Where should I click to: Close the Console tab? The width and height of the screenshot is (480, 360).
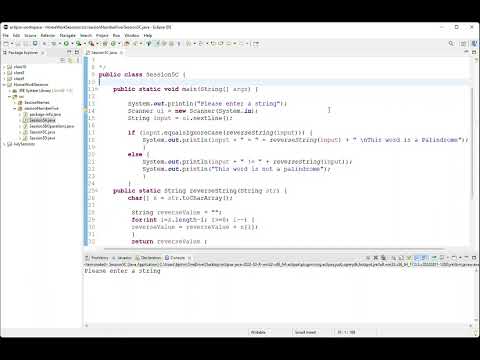click(190, 258)
